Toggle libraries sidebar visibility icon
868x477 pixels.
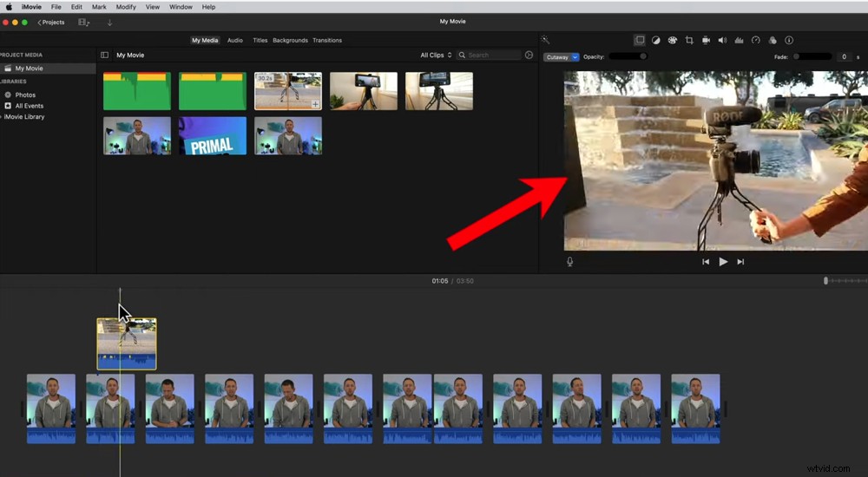(x=105, y=55)
